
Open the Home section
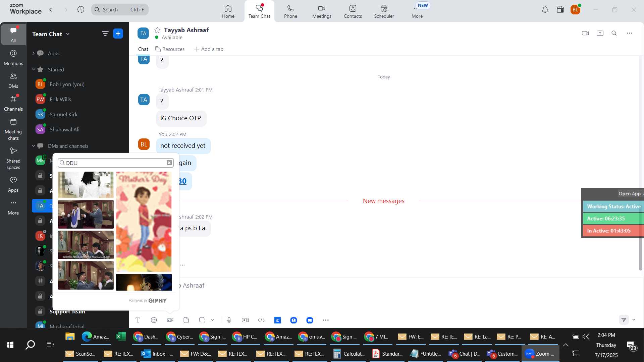[228, 11]
